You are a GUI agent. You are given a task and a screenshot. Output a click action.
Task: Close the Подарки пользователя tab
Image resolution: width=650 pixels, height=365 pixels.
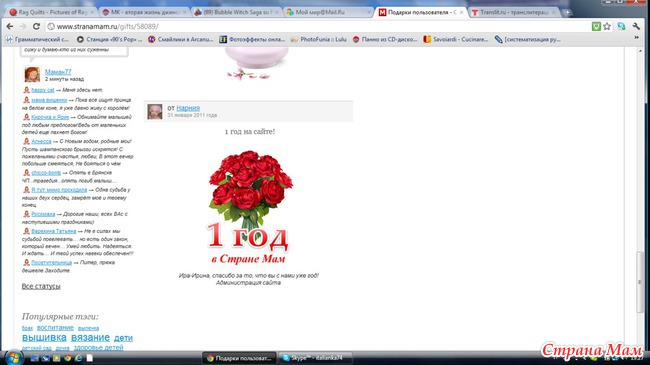click(461, 12)
